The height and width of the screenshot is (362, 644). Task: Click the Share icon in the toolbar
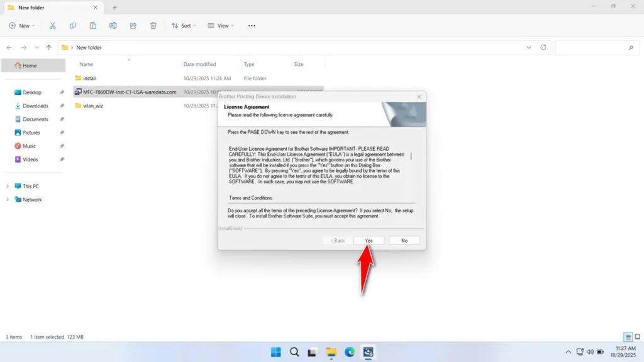click(133, 25)
